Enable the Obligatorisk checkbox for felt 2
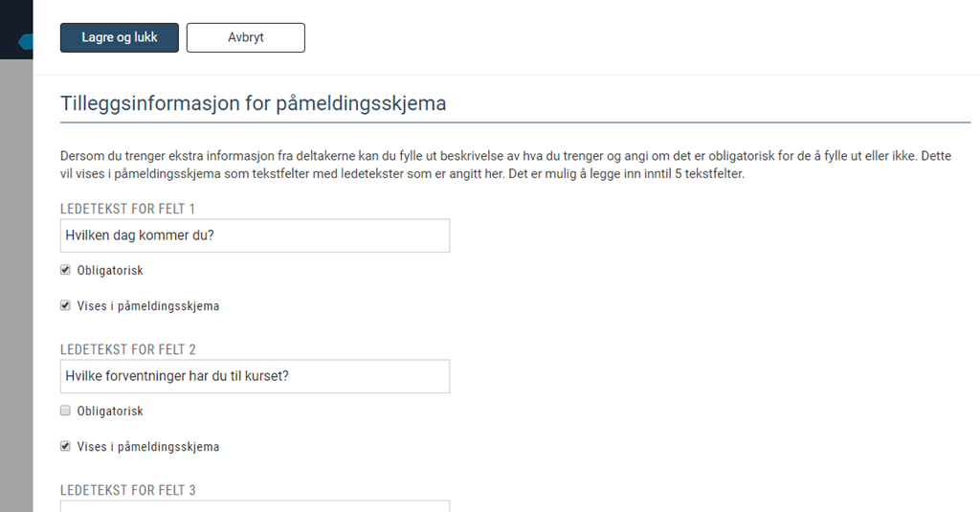Screen dimensions: 980x512 point(65,411)
